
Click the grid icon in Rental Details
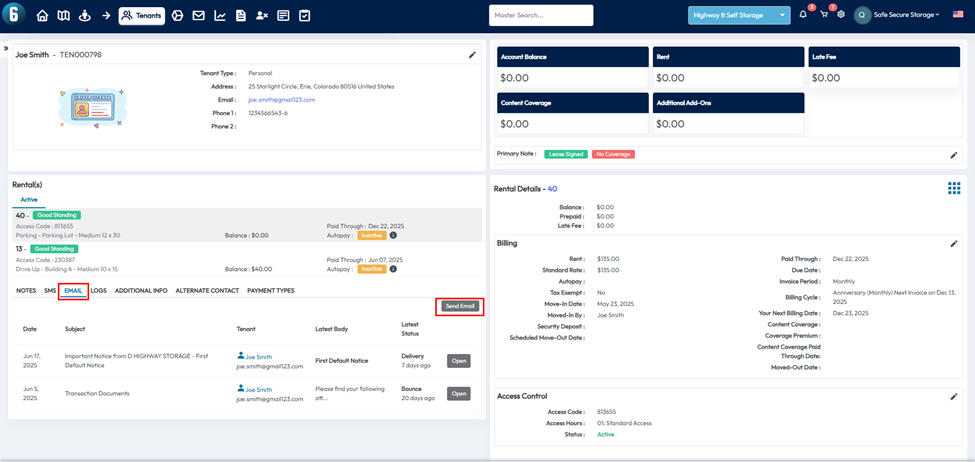[953, 188]
